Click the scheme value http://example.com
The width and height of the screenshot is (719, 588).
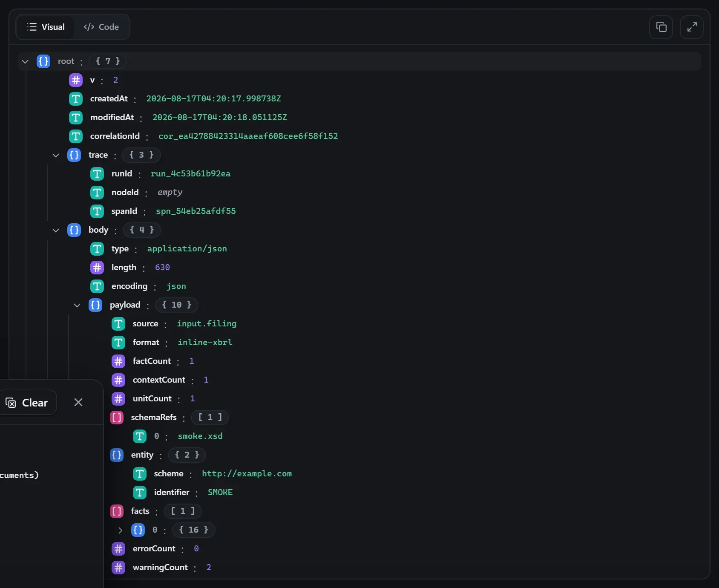coord(247,474)
